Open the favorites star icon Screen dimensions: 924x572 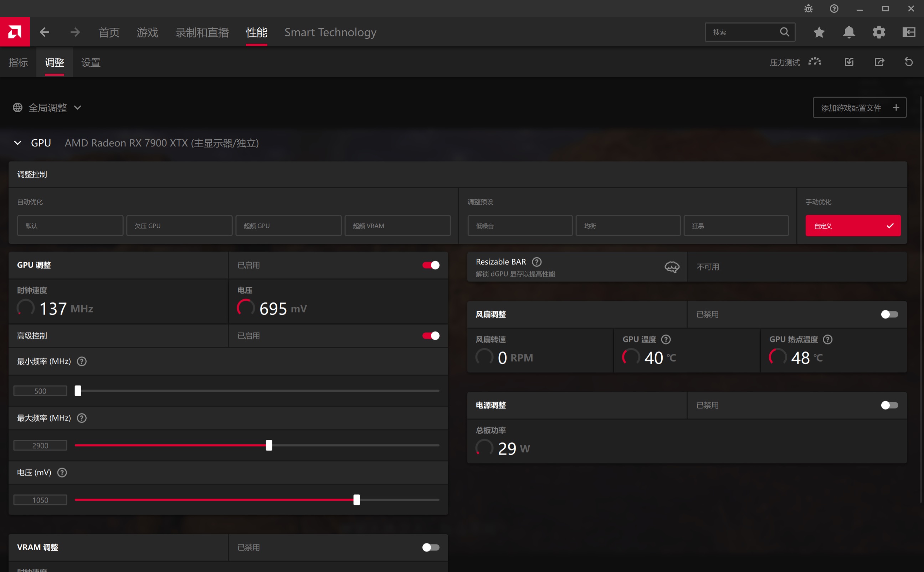[x=819, y=32]
